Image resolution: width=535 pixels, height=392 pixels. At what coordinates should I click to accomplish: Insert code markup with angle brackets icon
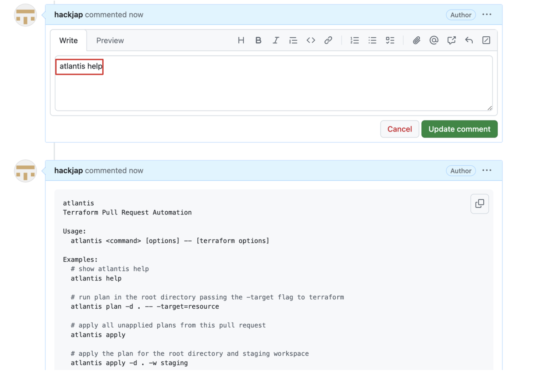pos(311,40)
